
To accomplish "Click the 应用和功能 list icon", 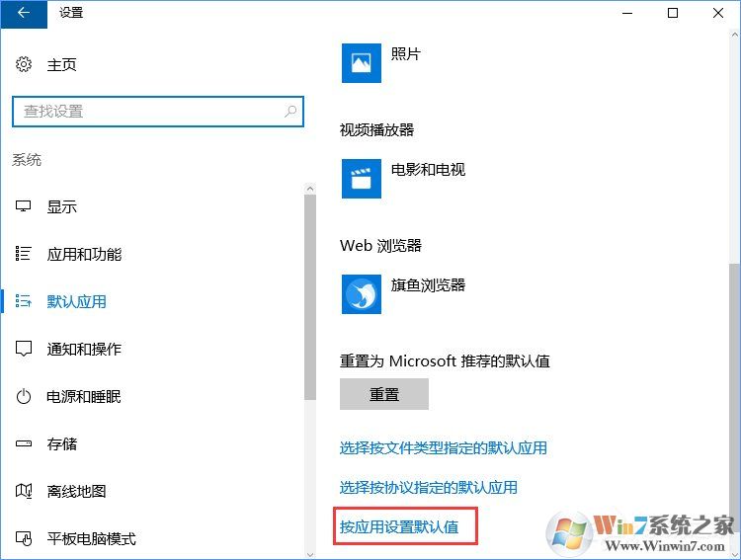I will tap(24, 254).
